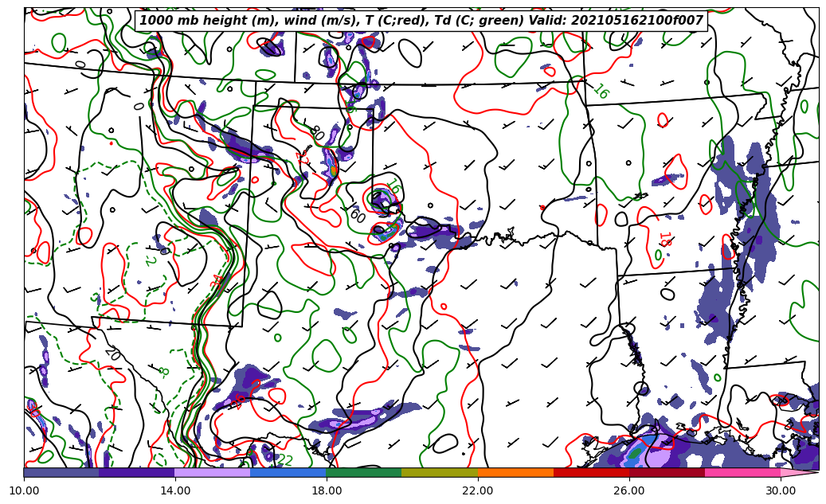826x504 pixels.
Task: Click the green 18–20 colorbar segment
Action: pos(364,472)
